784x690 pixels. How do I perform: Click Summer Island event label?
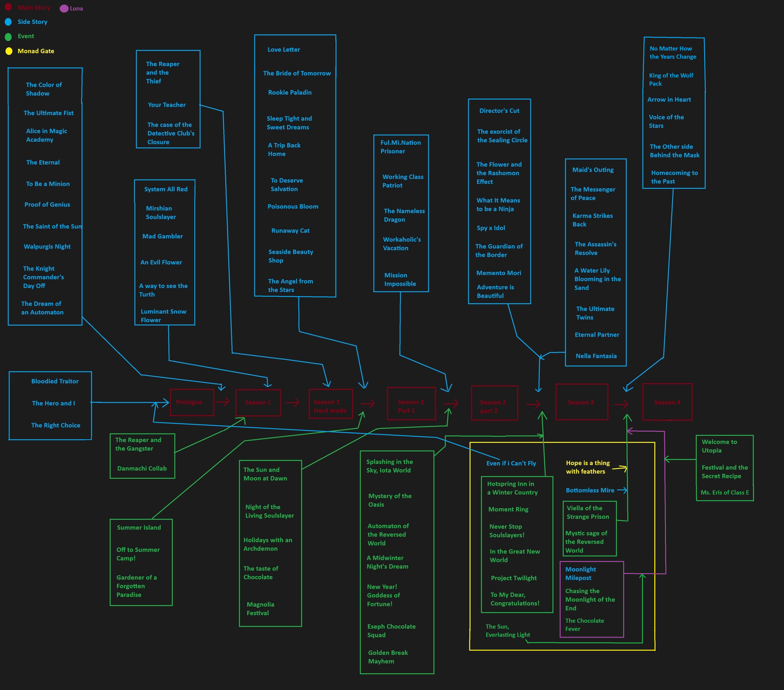point(139,528)
